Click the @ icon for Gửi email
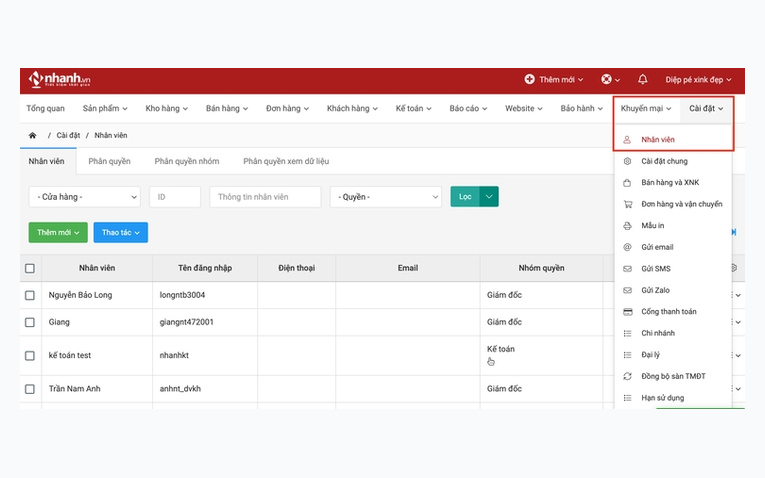 [x=627, y=247]
